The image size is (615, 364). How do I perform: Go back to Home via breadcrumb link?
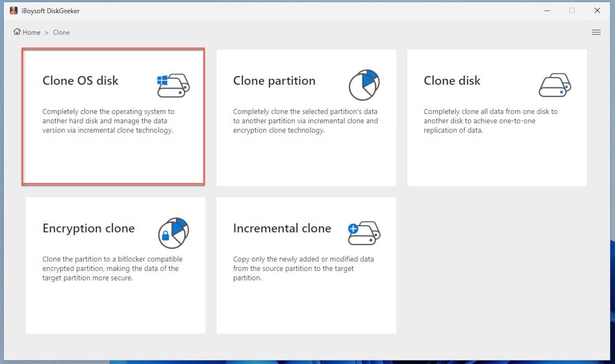(31, 32)
